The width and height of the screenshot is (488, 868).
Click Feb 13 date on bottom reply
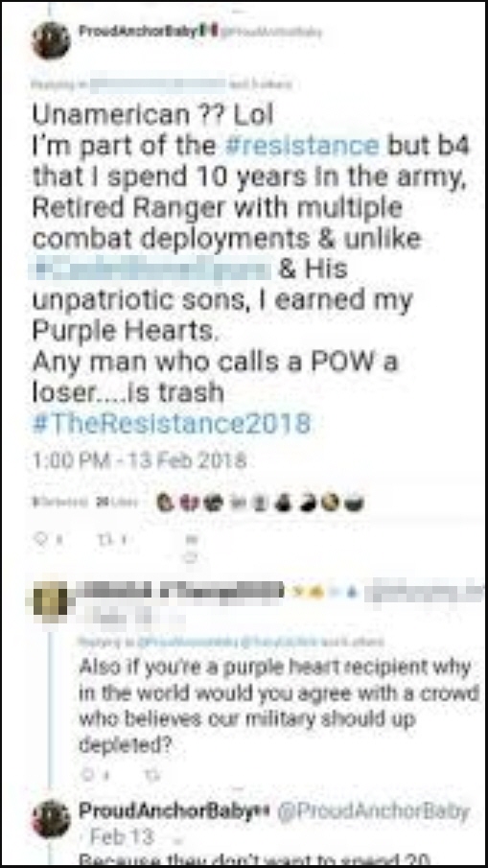[x=123, y=836]
